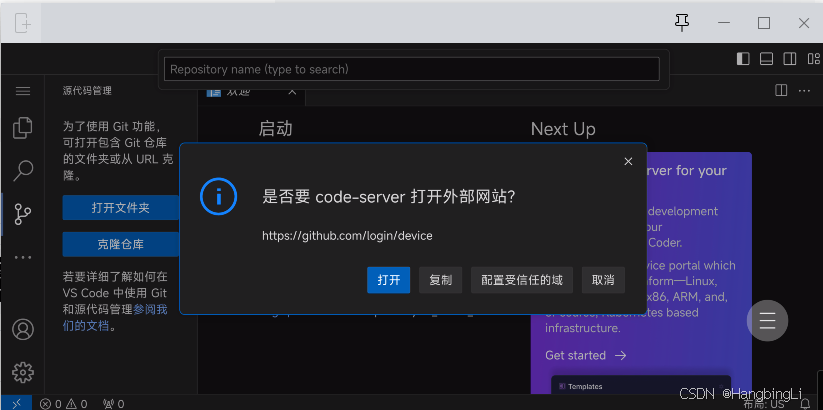Click the 复制 button in dialog

[440, 280]
